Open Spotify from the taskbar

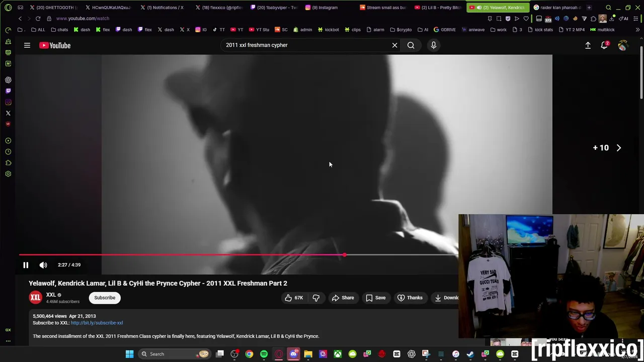pos(264,354)
